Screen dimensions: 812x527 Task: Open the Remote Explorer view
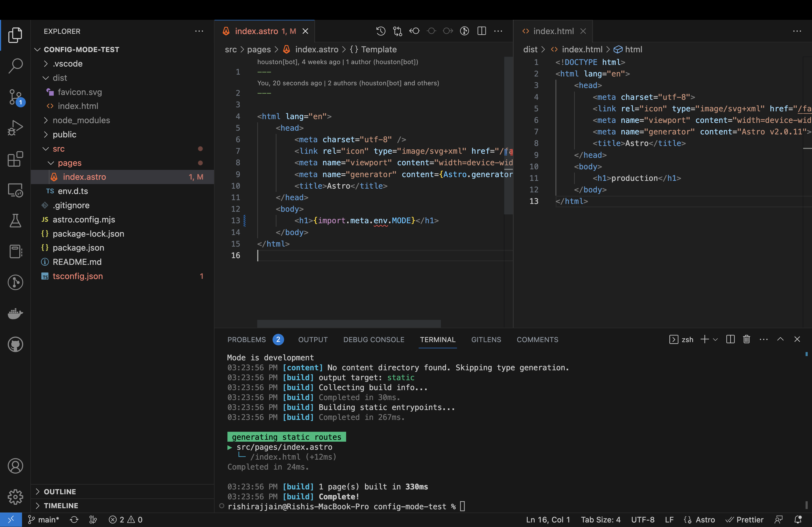point(15,190)
